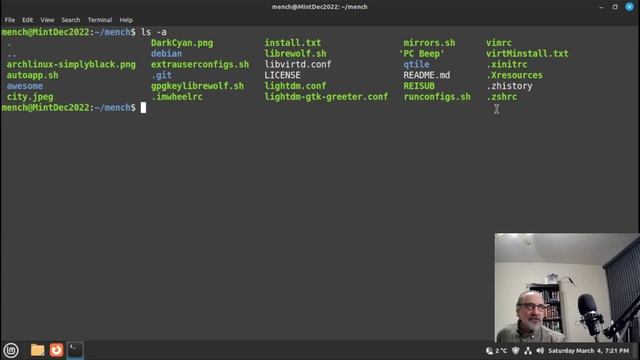Click the file name .zhistory

click(x=509, y=86)
